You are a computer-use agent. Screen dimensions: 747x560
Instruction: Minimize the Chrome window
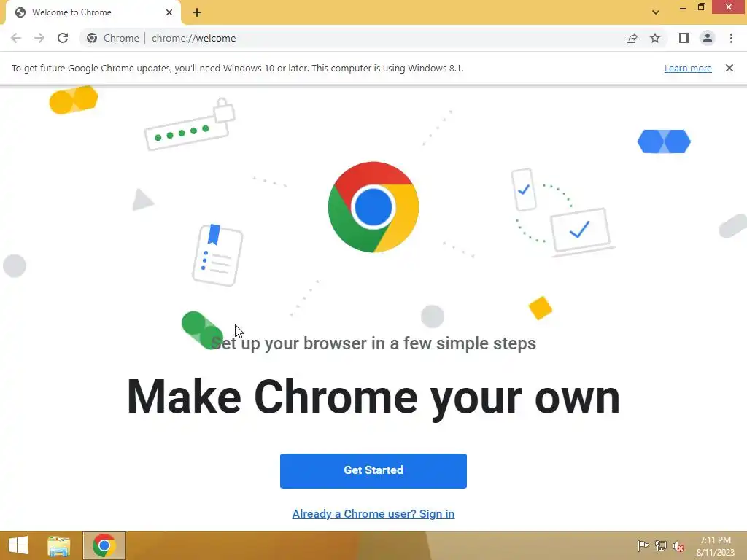point(682,7)
